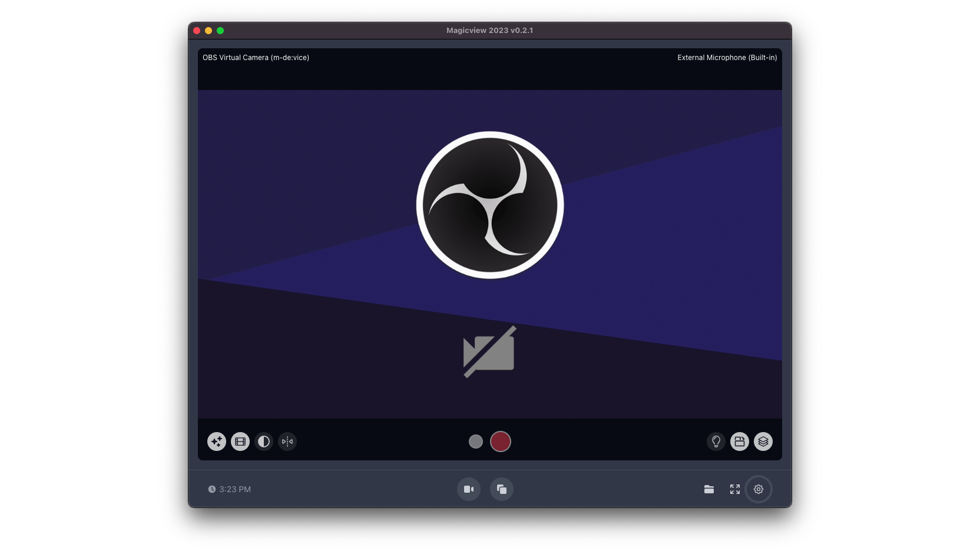The width and height of the screenshot is (980, 551).
Task: Toggle the horizontal mirror flip
Action: (x=287, y=442)
